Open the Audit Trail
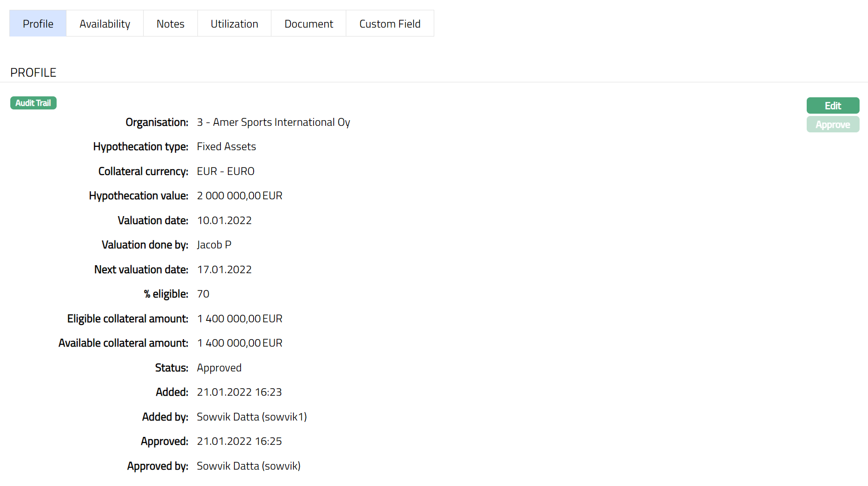Image resolution: width=868 pixels, height=486 pixels. click(x=33, y=103)
